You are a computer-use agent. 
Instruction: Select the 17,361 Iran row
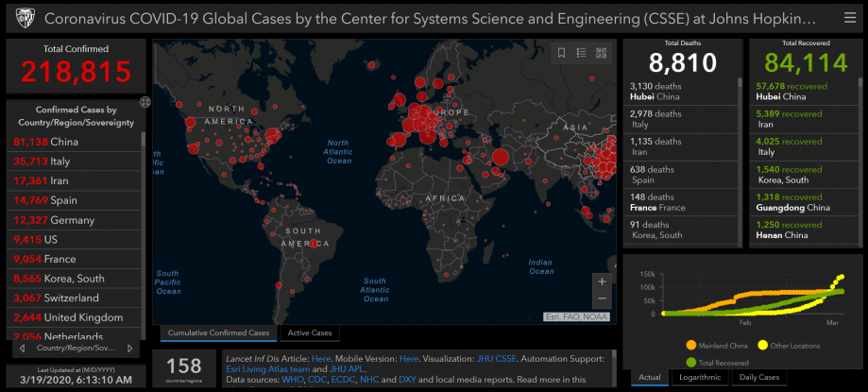pyautogui.click(x=74, y=181)
